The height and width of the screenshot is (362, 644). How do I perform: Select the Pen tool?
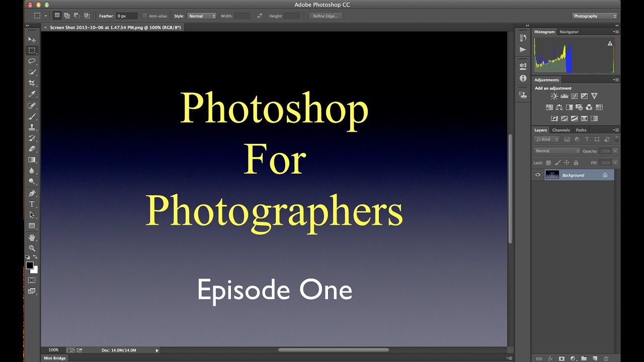[x=32, y=193]
